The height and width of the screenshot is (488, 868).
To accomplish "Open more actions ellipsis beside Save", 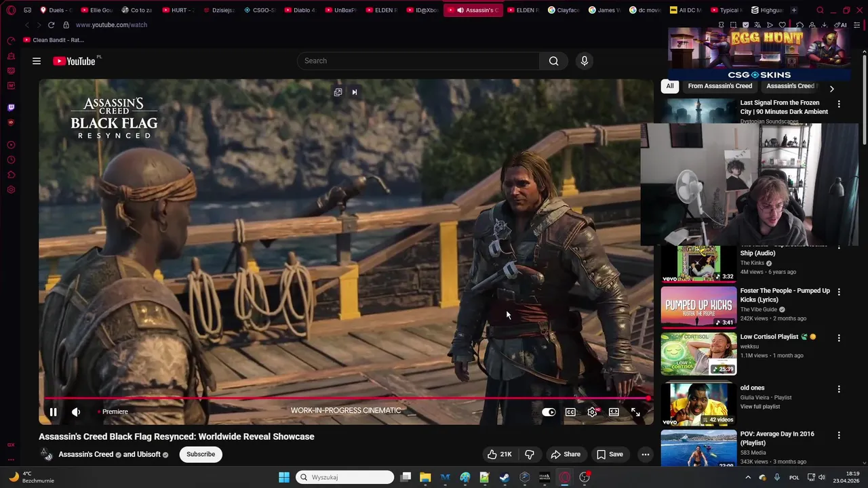I will [645, 454].
